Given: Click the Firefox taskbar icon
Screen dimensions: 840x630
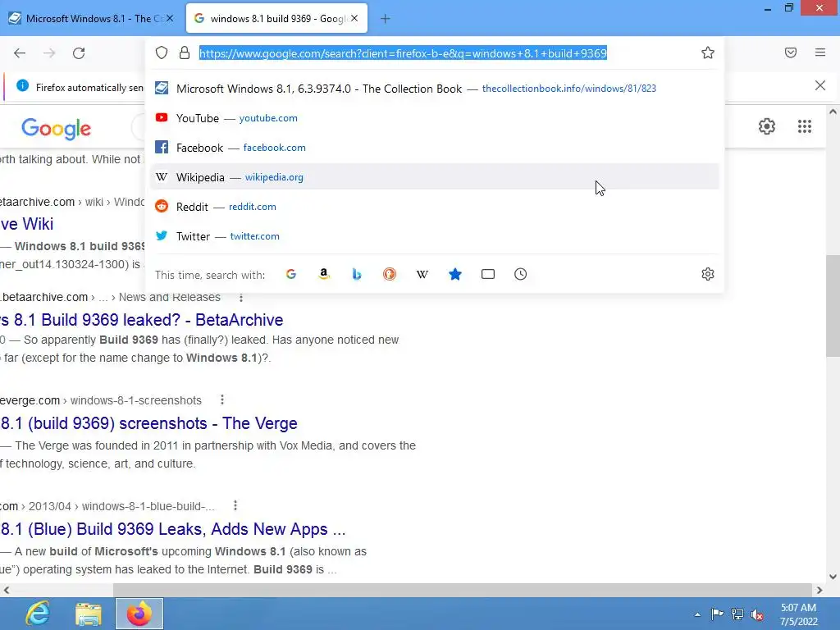Looking at the screenshot, I should 139,614.
